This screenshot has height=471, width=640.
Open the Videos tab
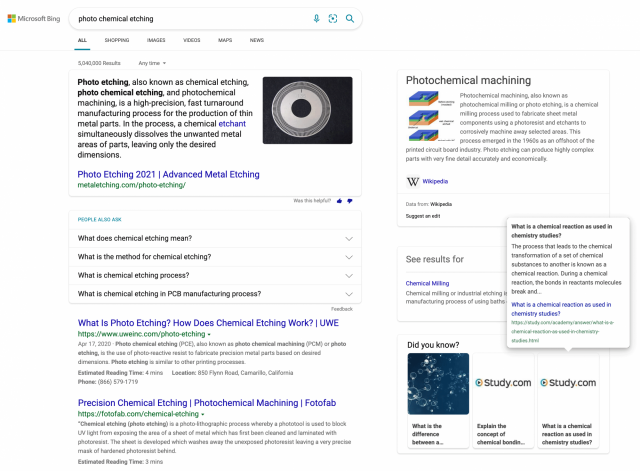coord(191,40)
